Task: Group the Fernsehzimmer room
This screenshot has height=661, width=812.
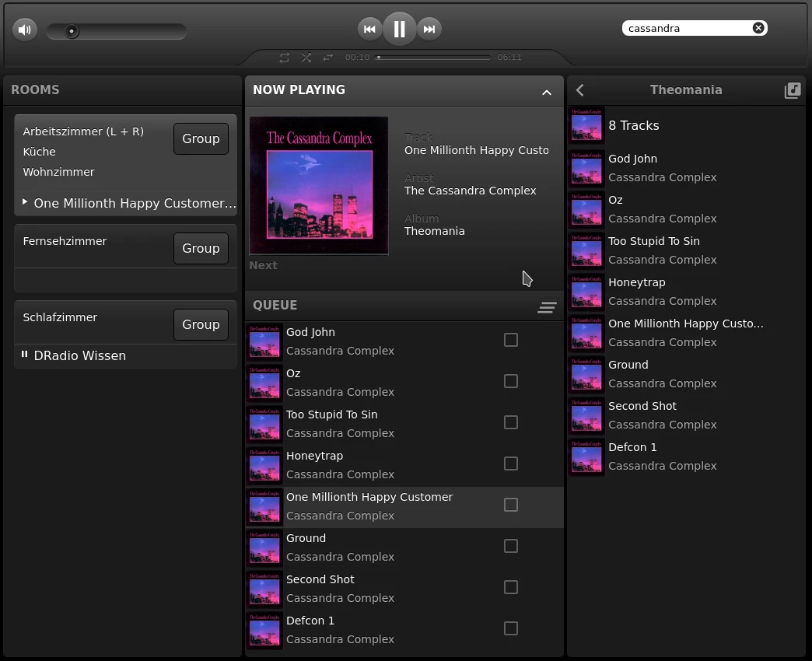Action: coord(201,248)
